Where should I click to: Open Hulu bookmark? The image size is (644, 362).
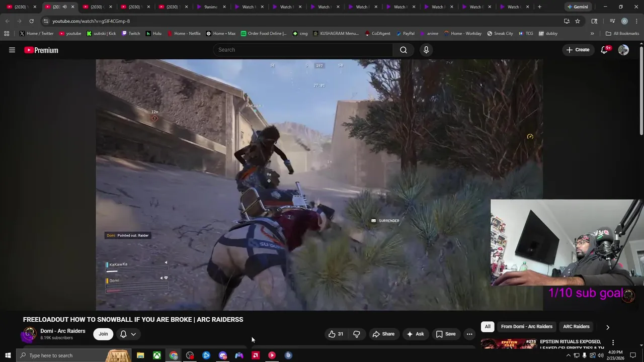(x=153, y=34)
